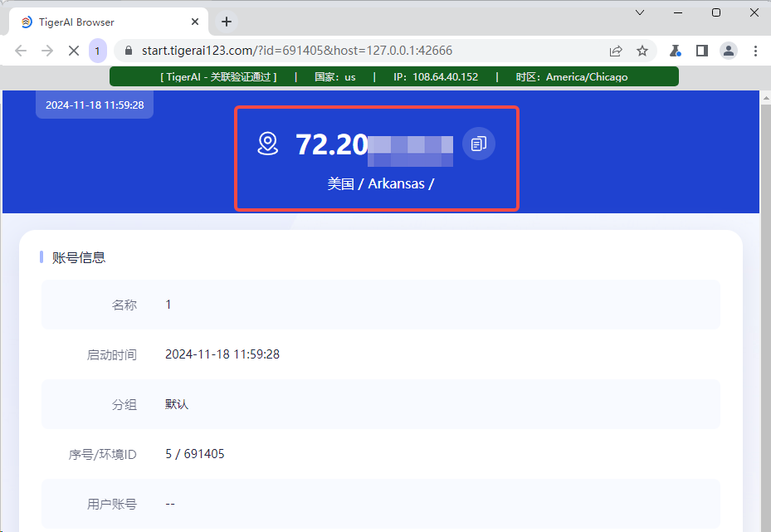Click the 国家: us status entry

(x=334, y=76)
